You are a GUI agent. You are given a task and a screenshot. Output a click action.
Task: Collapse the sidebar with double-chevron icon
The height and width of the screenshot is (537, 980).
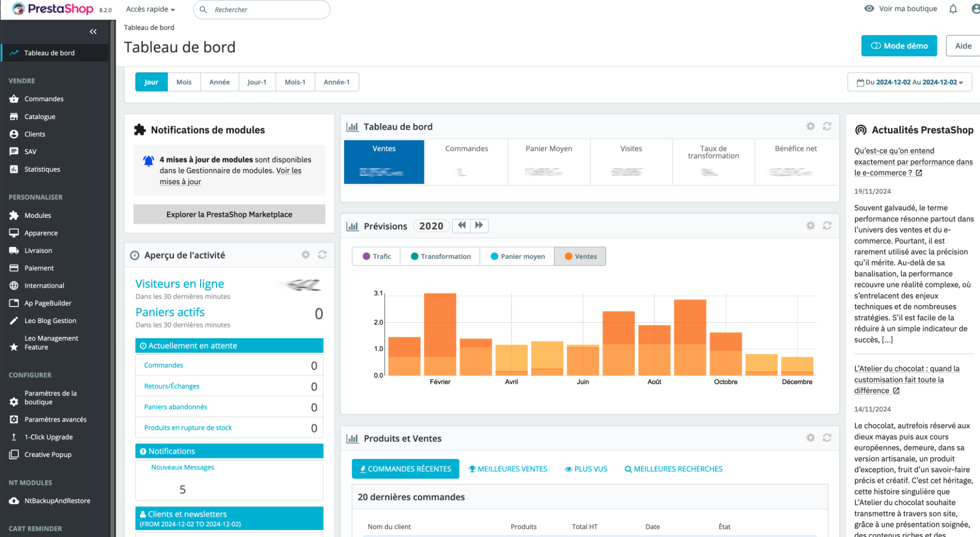click(93, 32)
